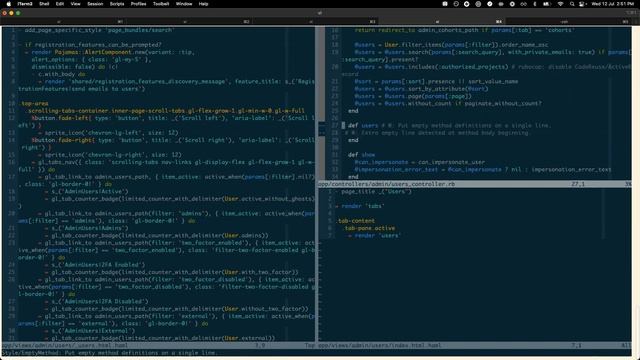Click the 'return redirect_to admin_cohorts_path' line
Screen dimensions: 640x360
[464, 30]
